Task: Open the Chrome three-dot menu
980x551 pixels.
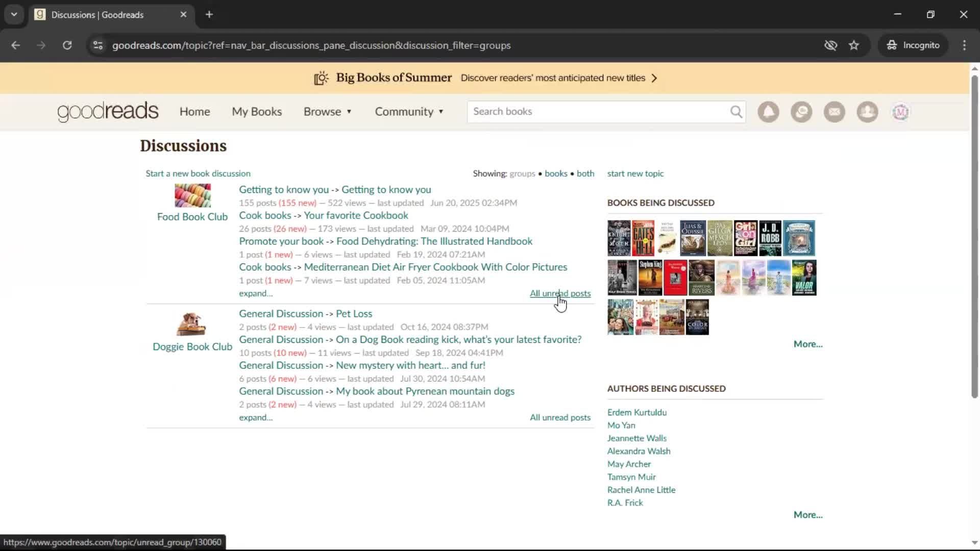Action: 964,45
